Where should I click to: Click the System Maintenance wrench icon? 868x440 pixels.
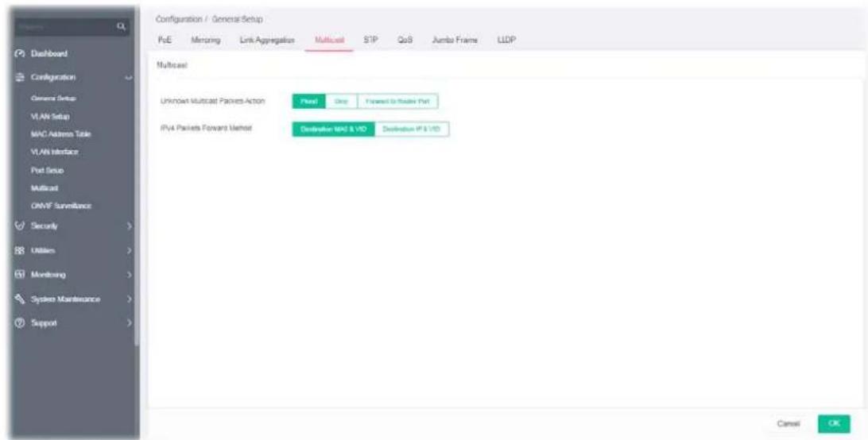click(21, 299)
